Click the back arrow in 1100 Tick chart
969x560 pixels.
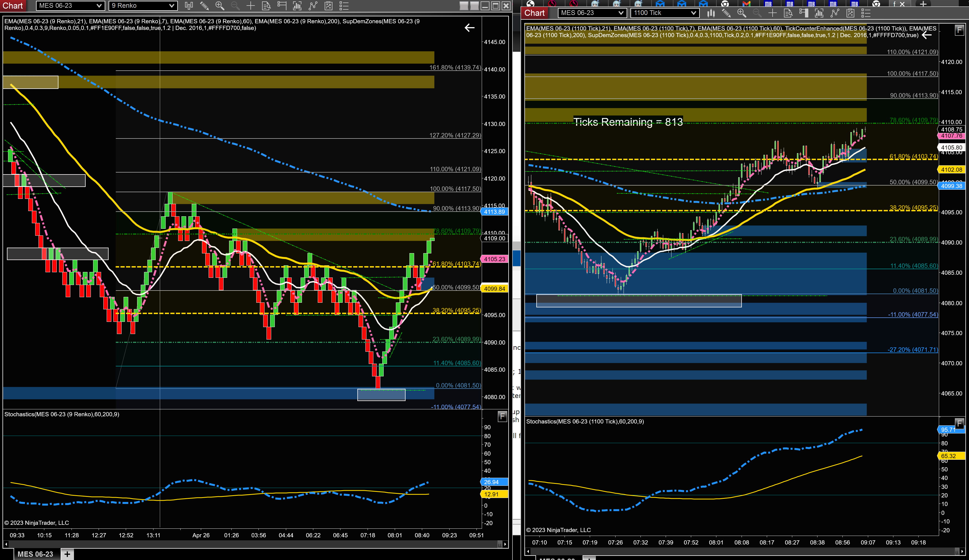pyautogui.click(x=927, y=35)
